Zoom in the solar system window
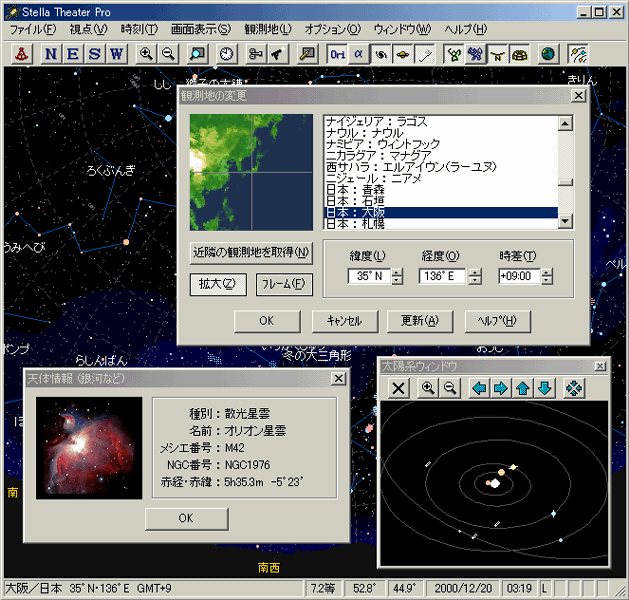629x600 pixels. 428,388
